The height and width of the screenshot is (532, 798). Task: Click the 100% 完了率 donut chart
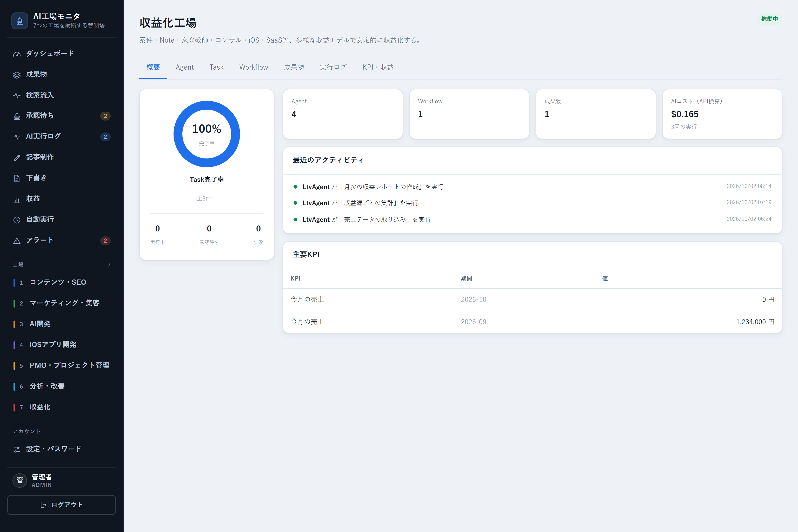pyautogui.click(x=207, y=134)
